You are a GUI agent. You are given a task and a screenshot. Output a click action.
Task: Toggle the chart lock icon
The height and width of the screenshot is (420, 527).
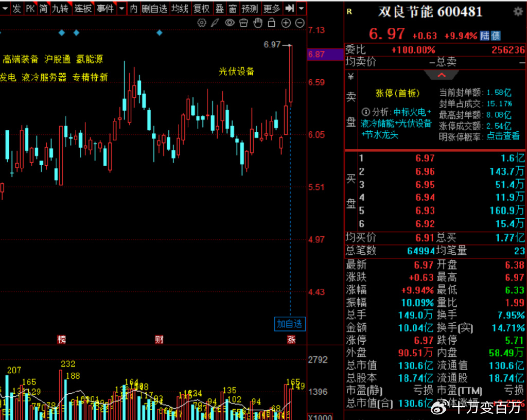tap(272, 23)
